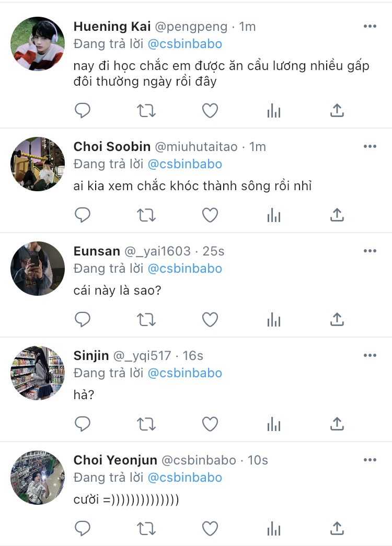Open more options on Huening Kai's tweet
The image size is (392, 546).
coord(370,26)
